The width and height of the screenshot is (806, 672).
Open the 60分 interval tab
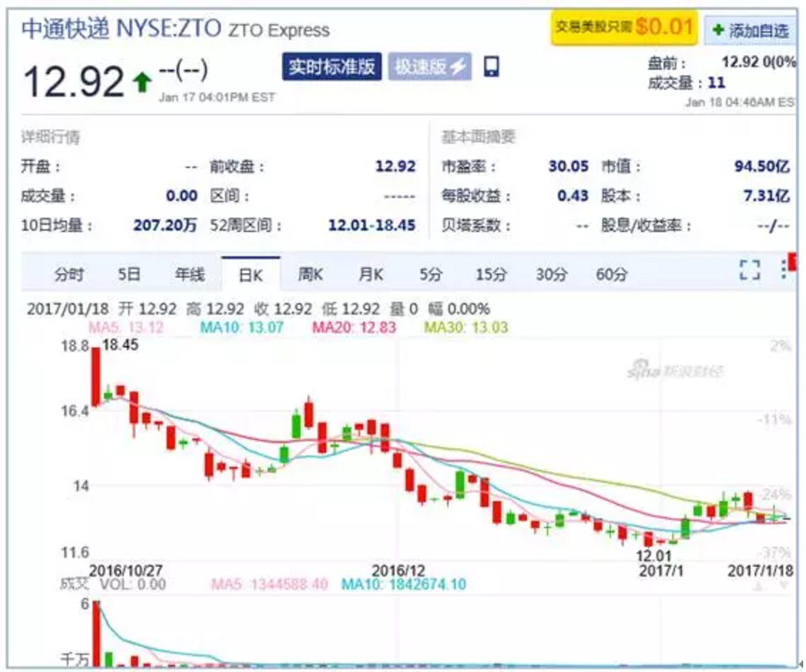tap(612, 274)
